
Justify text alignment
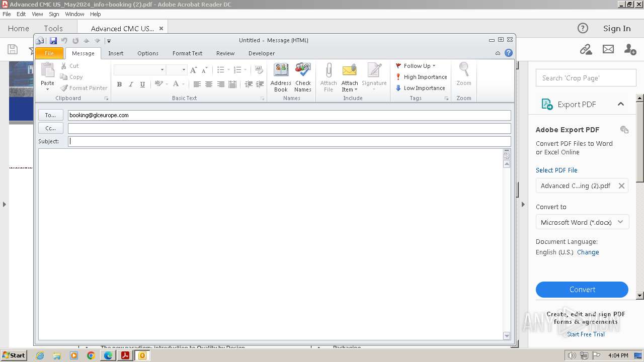click(x=232, y=84)
